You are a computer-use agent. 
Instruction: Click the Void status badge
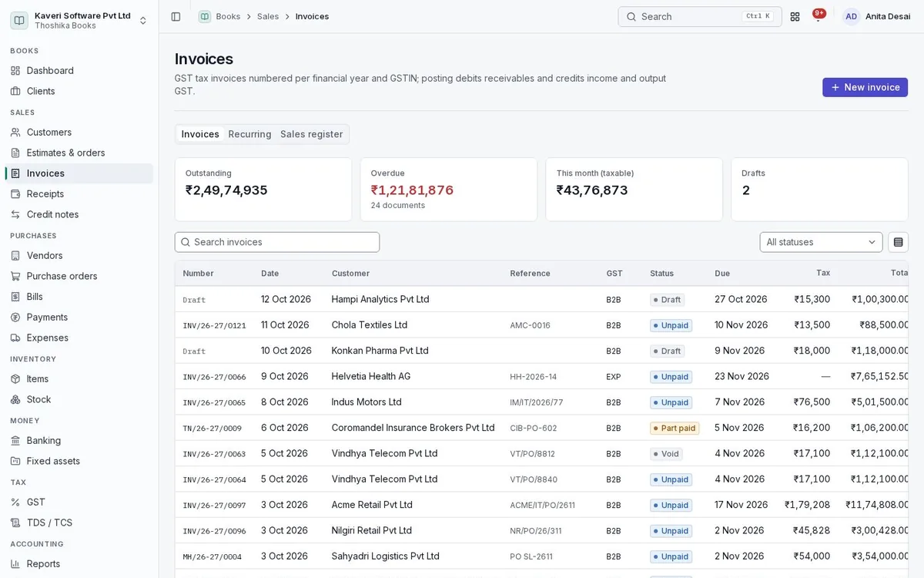tap(667, 454)
